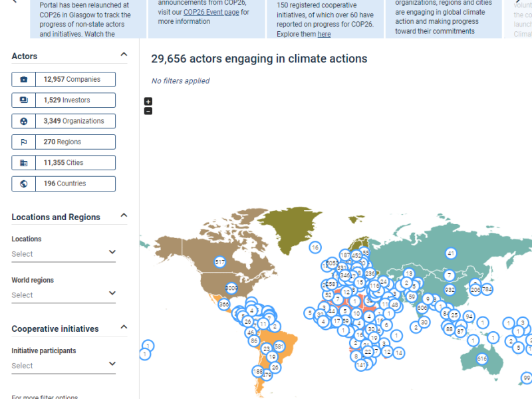This screenshot has width=532, height=399.
Task: Click the Cities building icon
Action: (24, 163)
